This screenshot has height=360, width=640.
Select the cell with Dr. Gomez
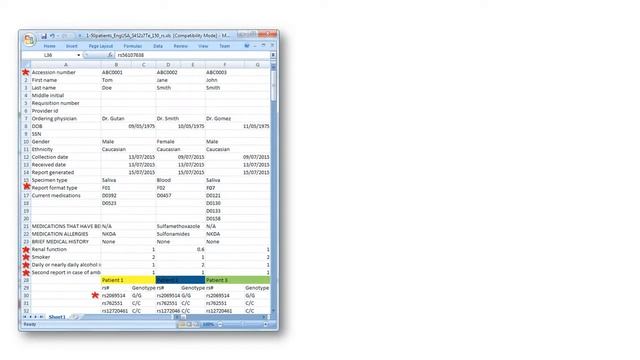[x=224, y=118]
